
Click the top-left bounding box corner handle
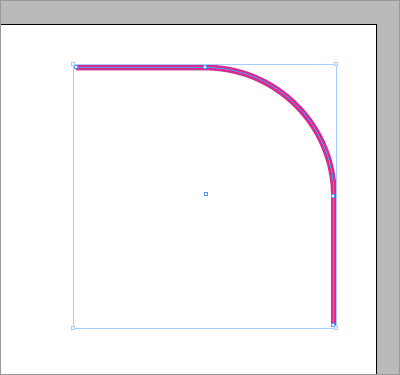click(x=73, y=64)
